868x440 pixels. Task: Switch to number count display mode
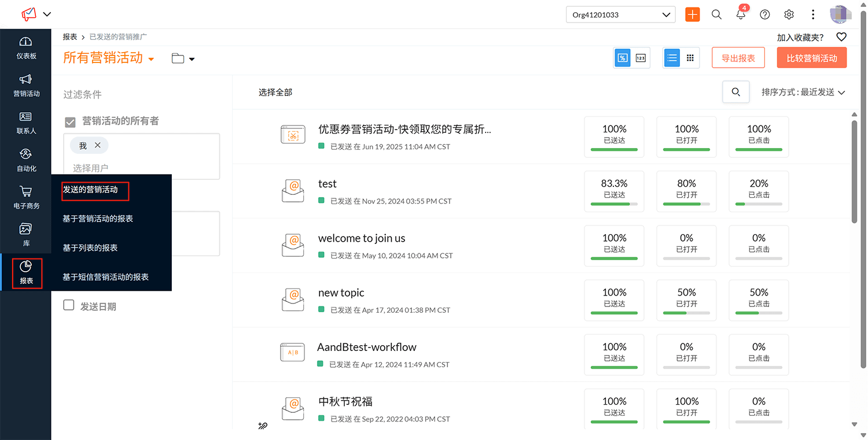641,58
